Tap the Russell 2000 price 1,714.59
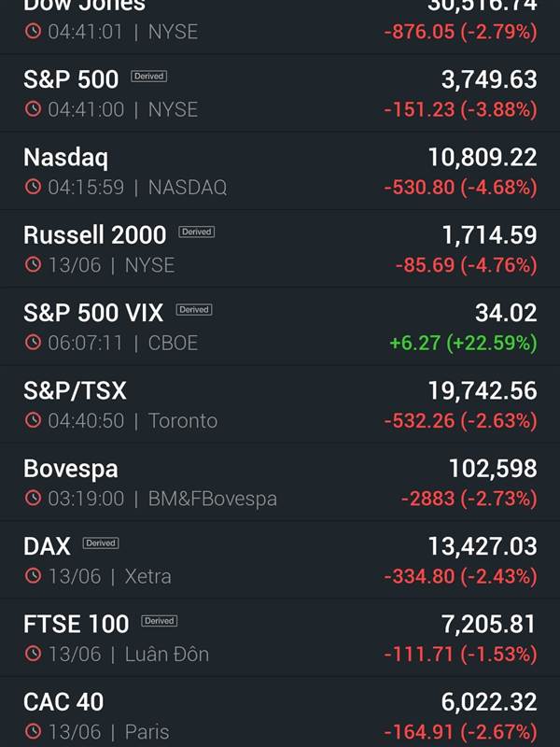Viewport: 560px width, 747px height. (490, 235)
